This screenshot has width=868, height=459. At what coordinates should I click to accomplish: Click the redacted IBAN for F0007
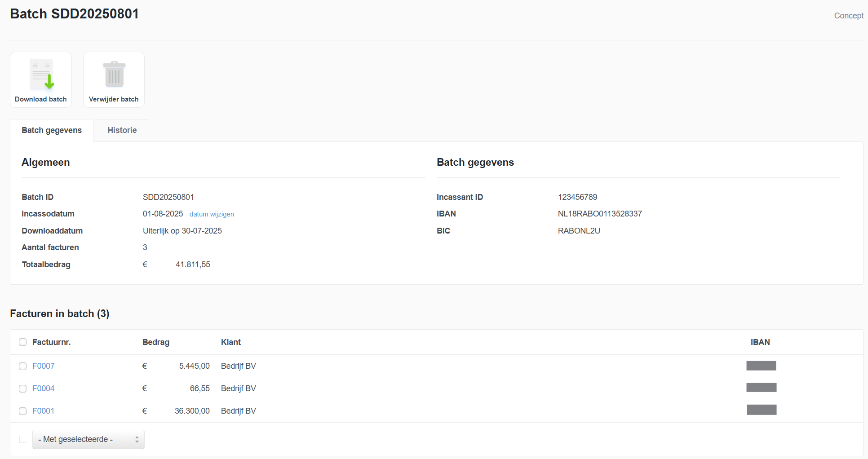click(761, 366)
